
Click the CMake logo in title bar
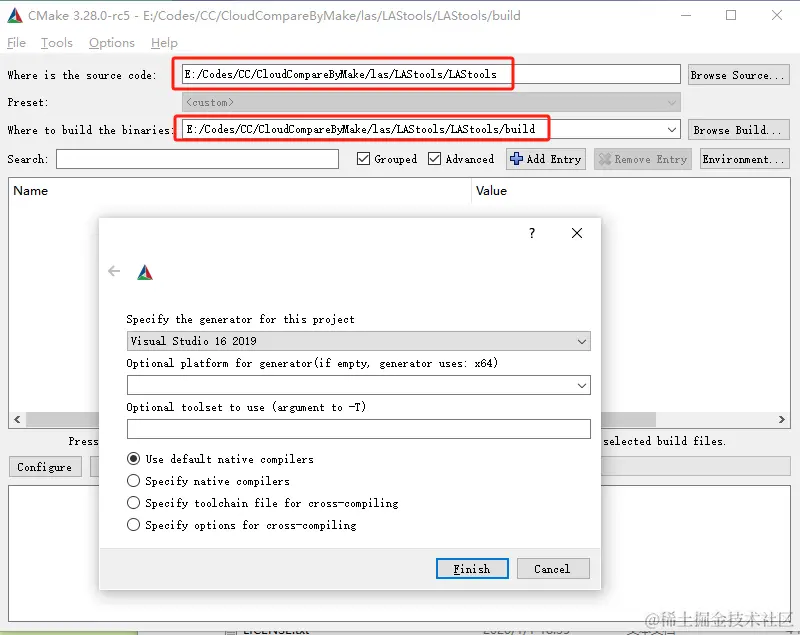coord(15,15)
